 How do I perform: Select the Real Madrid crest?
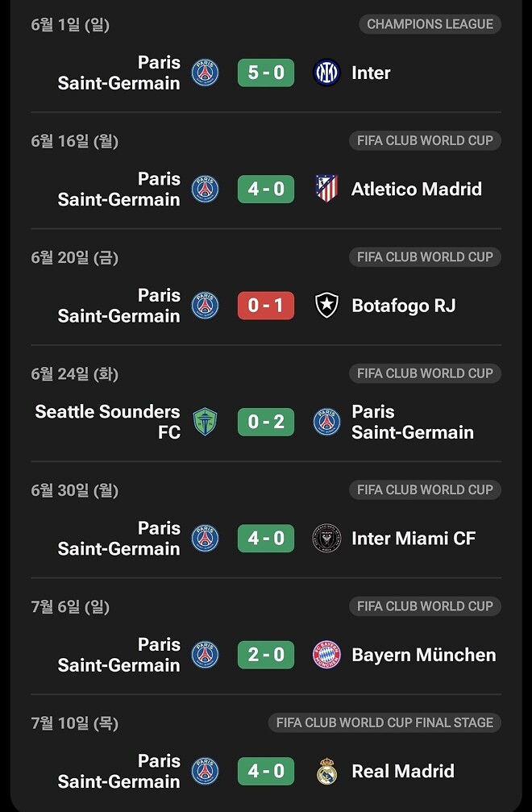pyautogui.click(x=326, y=771)
